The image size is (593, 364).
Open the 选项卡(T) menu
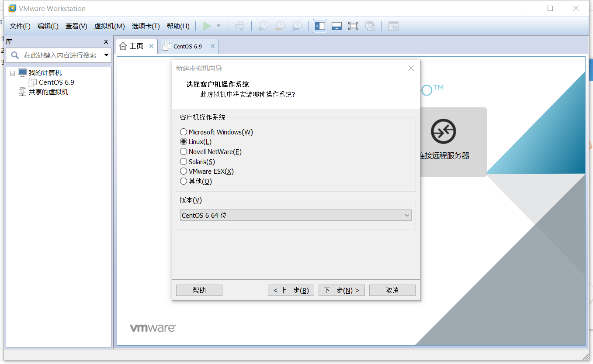tap(146, 26)
